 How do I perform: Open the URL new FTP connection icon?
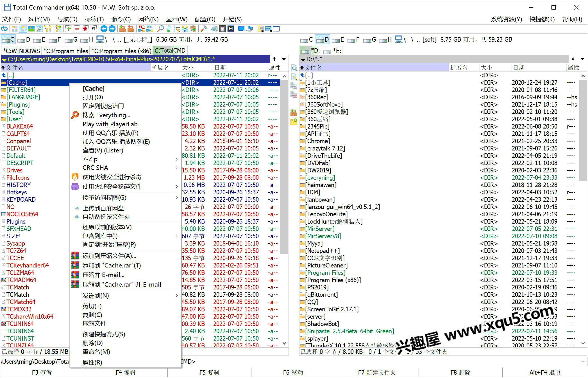[150, 29]
